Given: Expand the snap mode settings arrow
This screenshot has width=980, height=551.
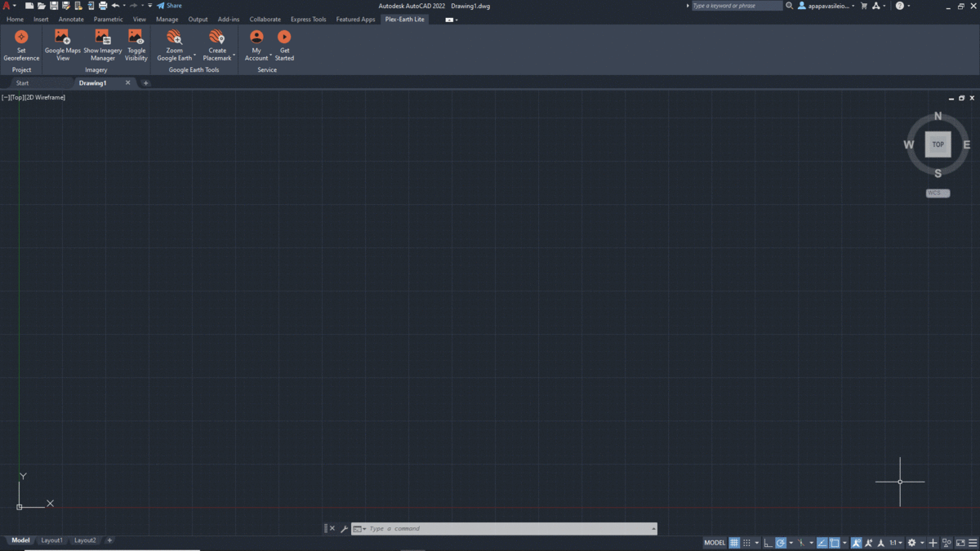Looking at the screenshot, I should [757, 543].
